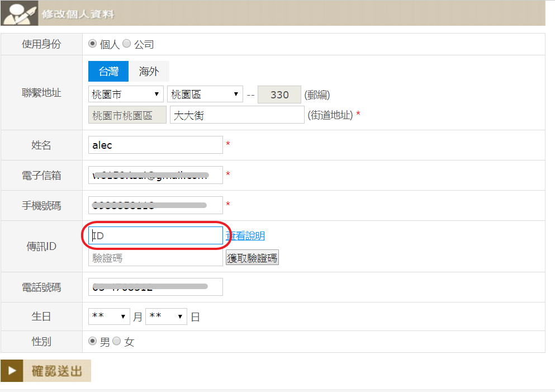
Task: Select the 公司 radio button
Action: (x=126, y=44)
